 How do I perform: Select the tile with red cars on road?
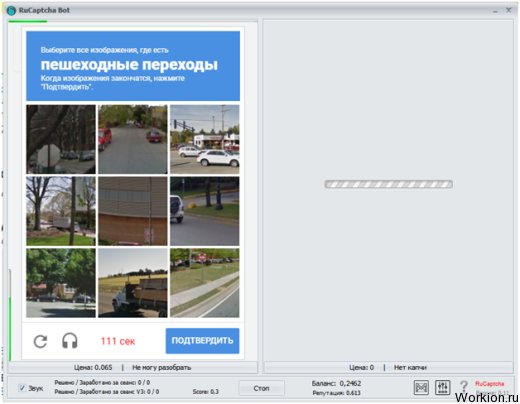pos(133,139)
